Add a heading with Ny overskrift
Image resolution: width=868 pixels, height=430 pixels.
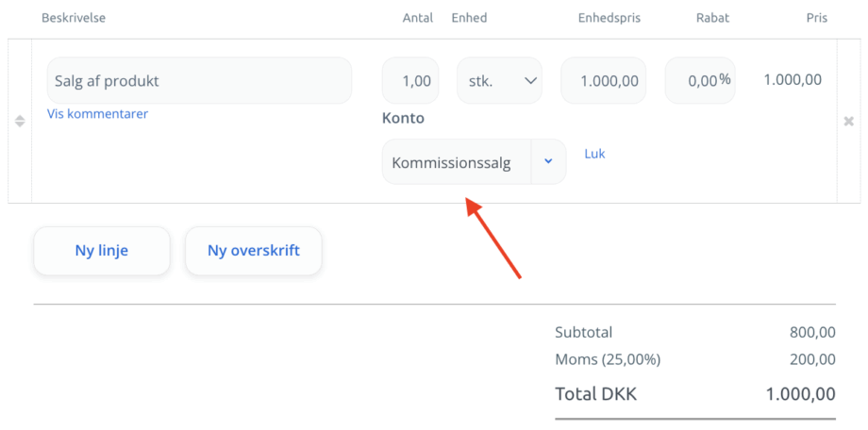254,251
